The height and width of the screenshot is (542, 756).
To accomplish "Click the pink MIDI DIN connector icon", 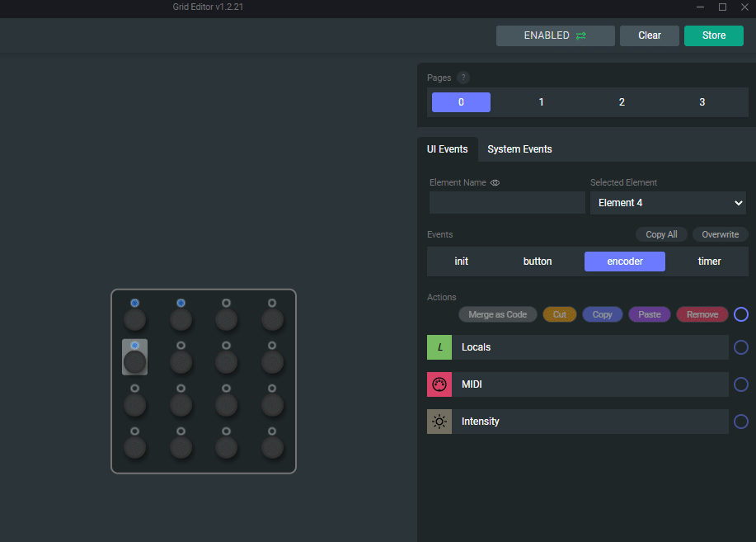I will point(439,384).
